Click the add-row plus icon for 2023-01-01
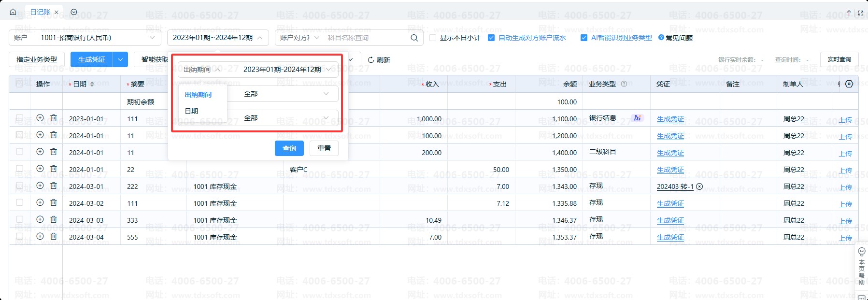 (40, 118)
